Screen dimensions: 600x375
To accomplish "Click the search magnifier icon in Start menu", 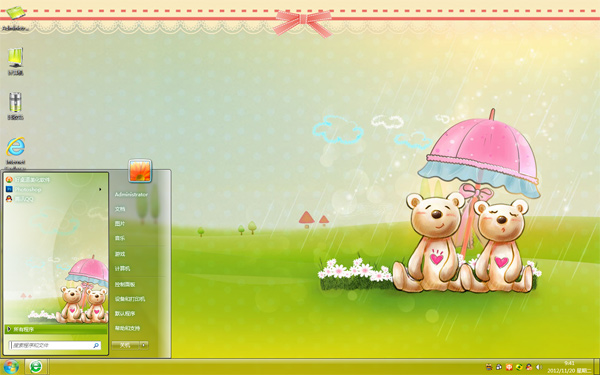I will [96, 345].
